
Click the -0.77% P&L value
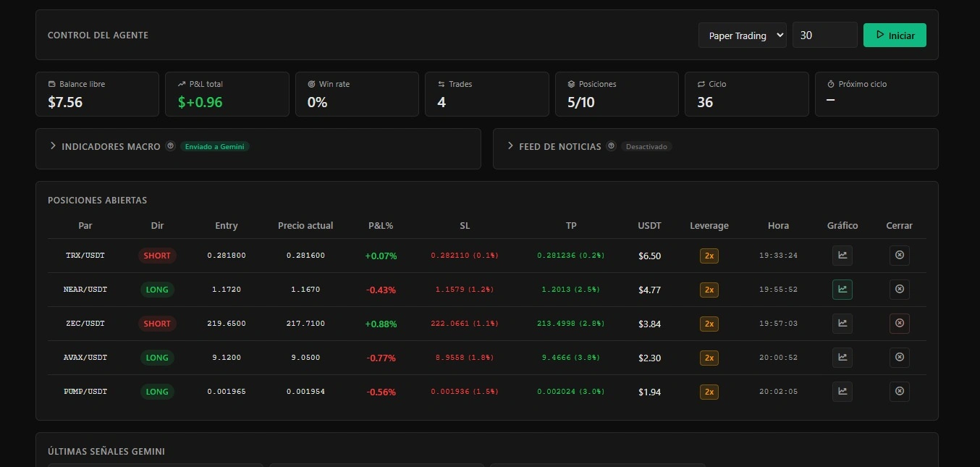pos(381,358)
